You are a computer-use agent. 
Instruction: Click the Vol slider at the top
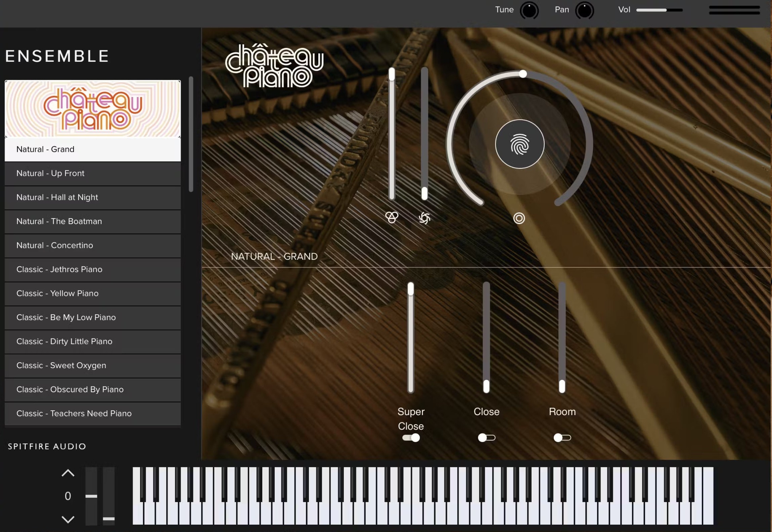point(659,10)
